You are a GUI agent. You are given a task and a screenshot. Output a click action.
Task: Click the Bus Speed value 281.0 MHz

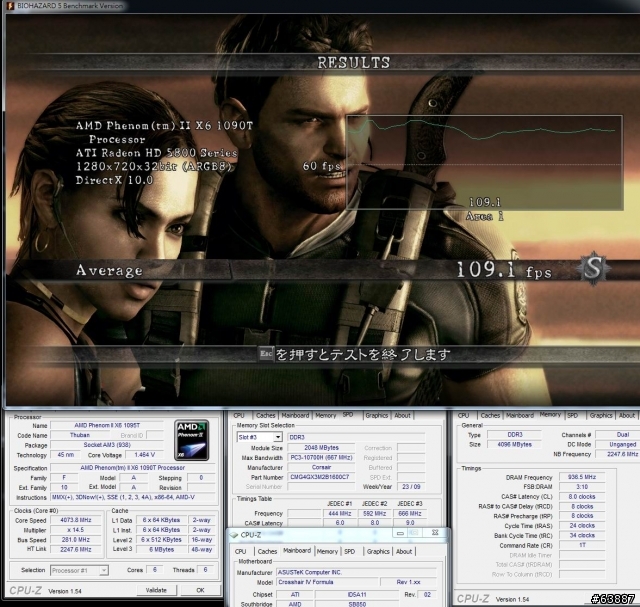[x=76, y=540]
